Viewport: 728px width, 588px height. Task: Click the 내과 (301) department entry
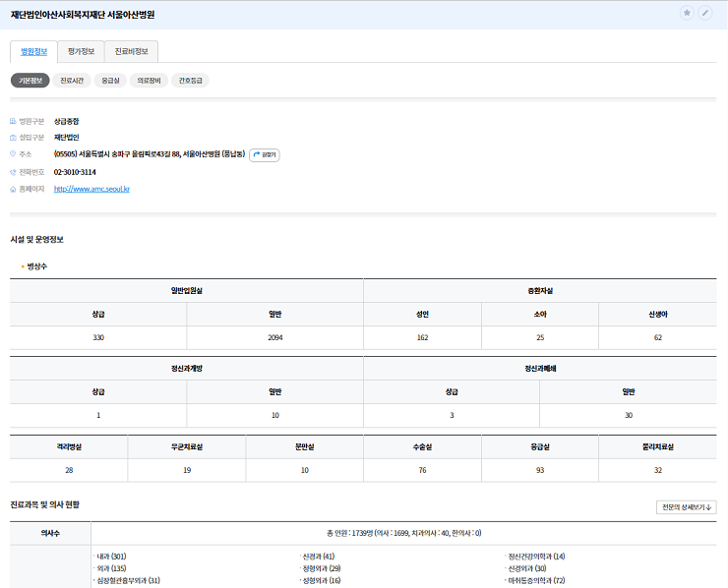111,556
